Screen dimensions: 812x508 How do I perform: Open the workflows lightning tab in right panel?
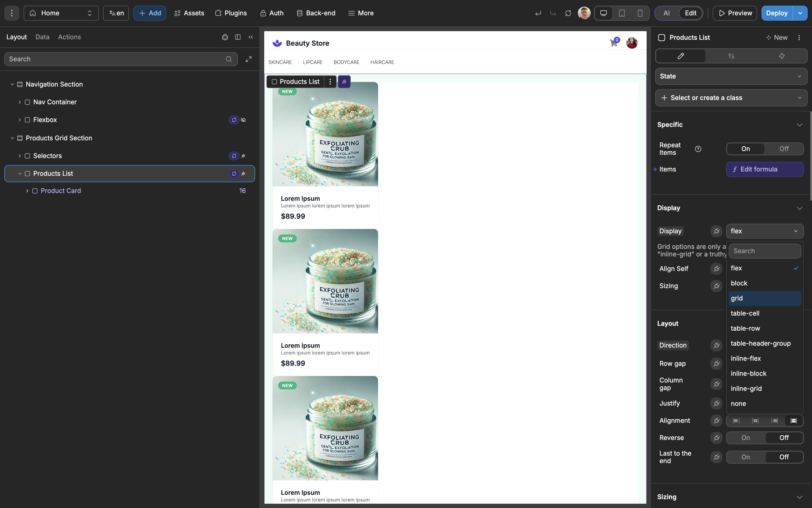tap(782, 56)
